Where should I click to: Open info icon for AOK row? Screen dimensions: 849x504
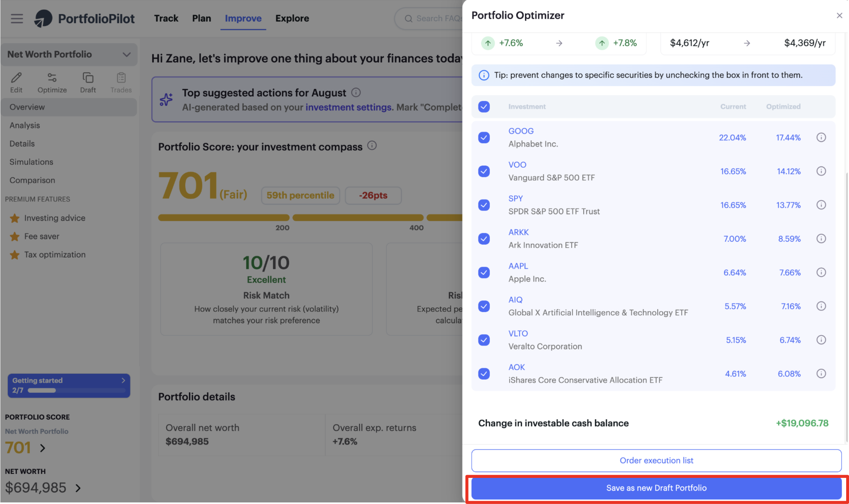(821, 373)
